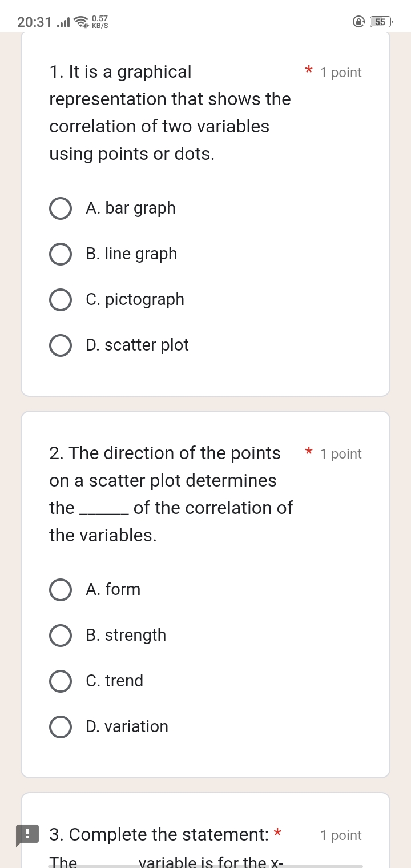Screen dimensions: 411x868
Task: Pick 'D. variation' in question 2
Action: tap(61, 726)
